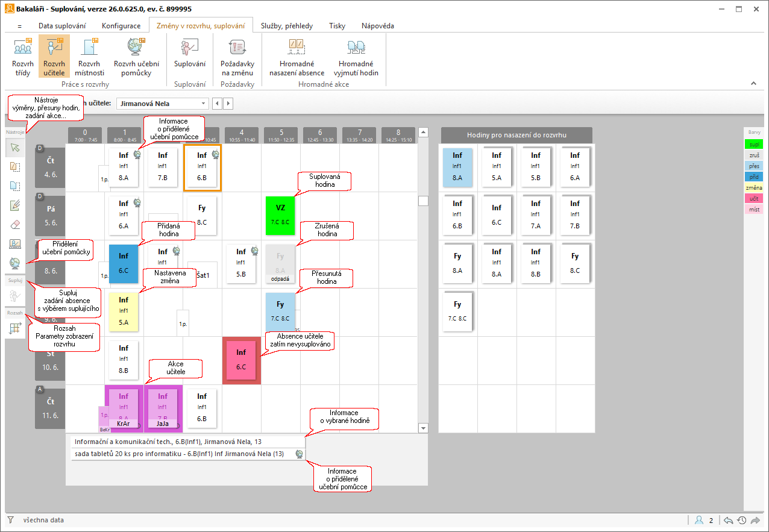Click the 'zruš' legend color

[755, 155]
